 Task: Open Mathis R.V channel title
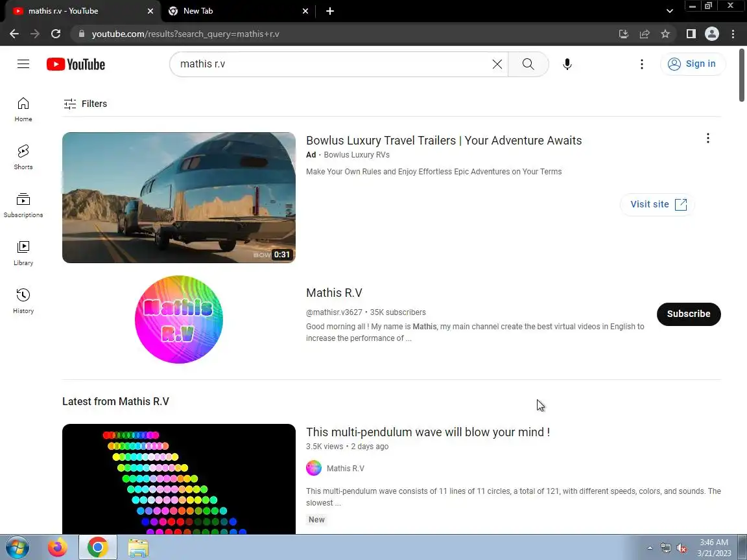click(x=334, y=293)
